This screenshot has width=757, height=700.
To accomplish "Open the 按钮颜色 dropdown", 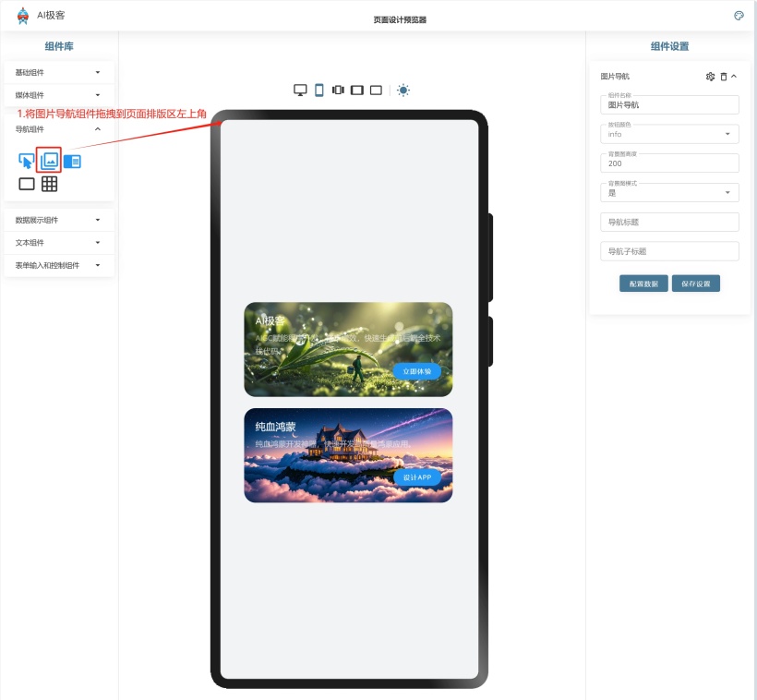I will pos(669,134).
